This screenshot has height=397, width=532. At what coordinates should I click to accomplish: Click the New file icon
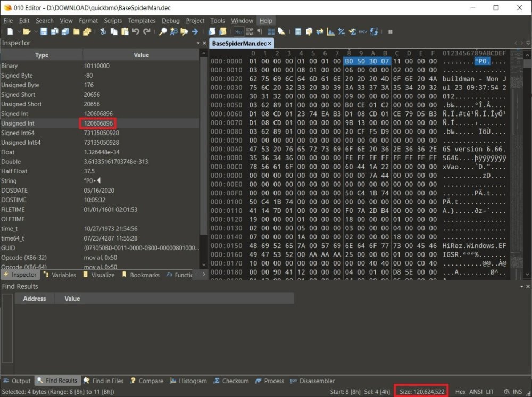[10, 32]
